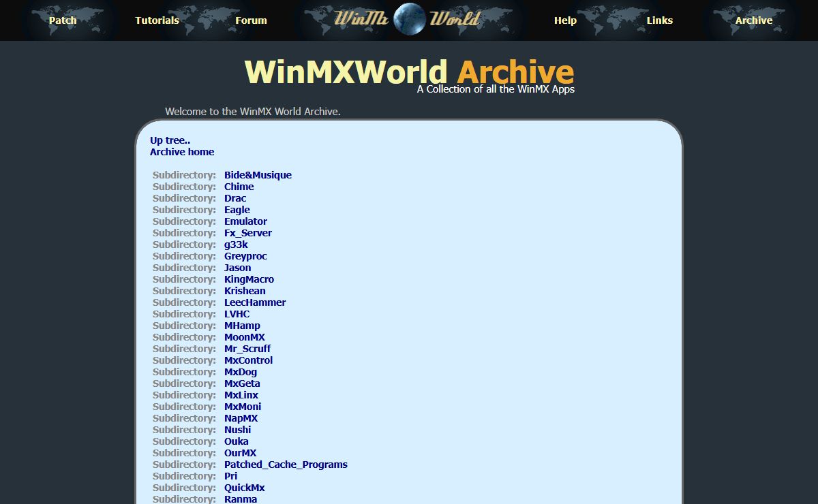Screen dimensions: 818x504
Task: Open the QuickMx subdirectory
Action: click(x=245, y=488)
